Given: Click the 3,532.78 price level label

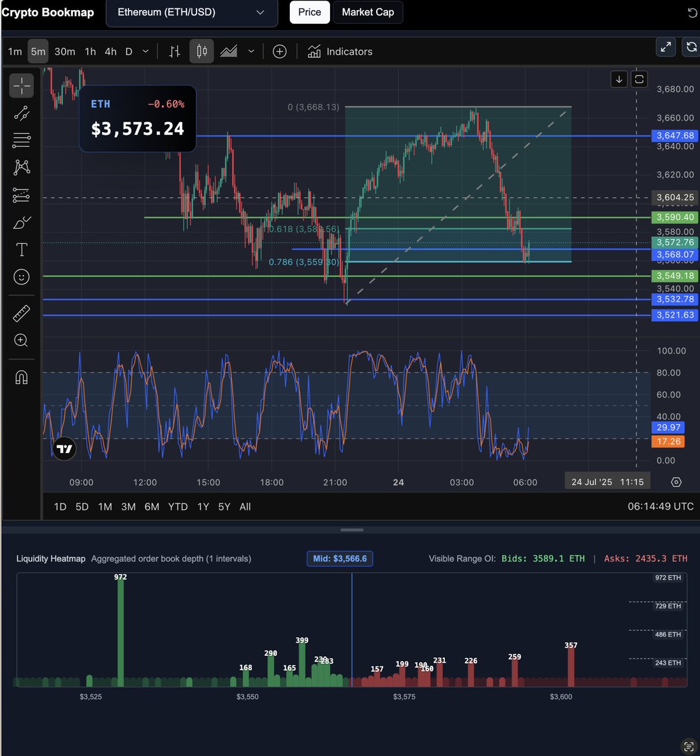Looking at the screenshot, I should (x=675, y=299).
